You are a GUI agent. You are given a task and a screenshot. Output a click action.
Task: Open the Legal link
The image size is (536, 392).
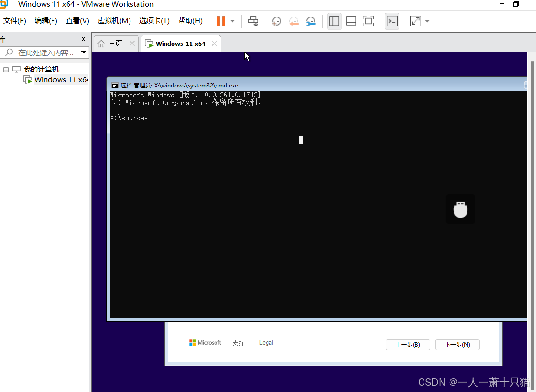[266, 343]
